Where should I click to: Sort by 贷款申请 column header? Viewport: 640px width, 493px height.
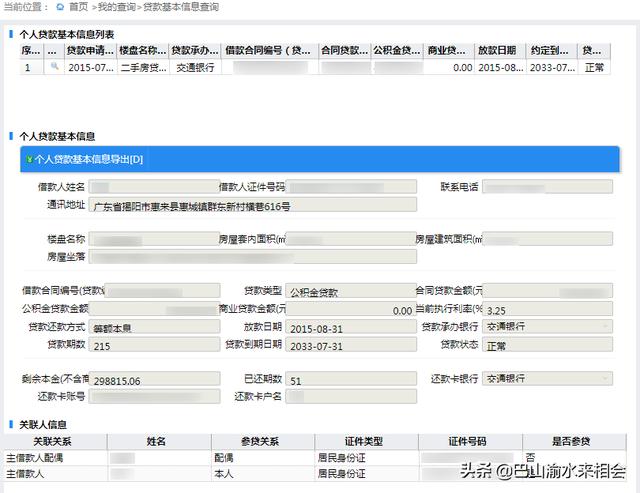pos(91,51)
